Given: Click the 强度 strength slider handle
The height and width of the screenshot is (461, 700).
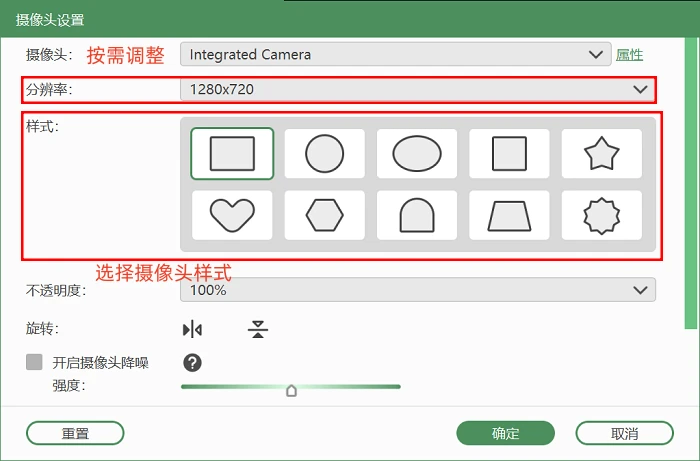Looking at the screenshot, I should click(x=292, y=390).
